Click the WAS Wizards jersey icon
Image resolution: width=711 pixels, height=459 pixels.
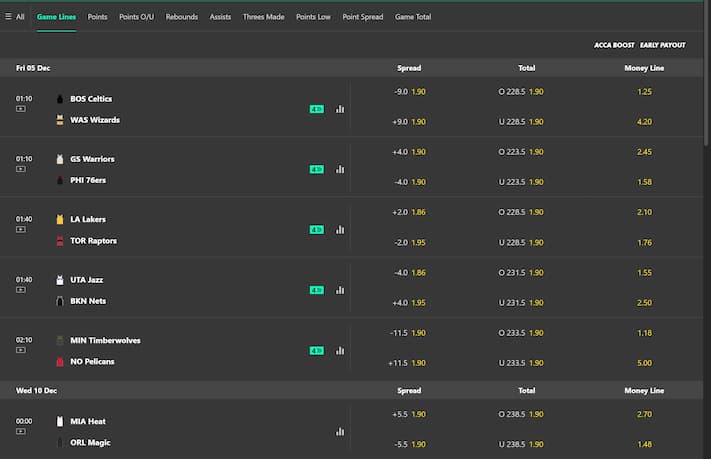pos(60,120)
